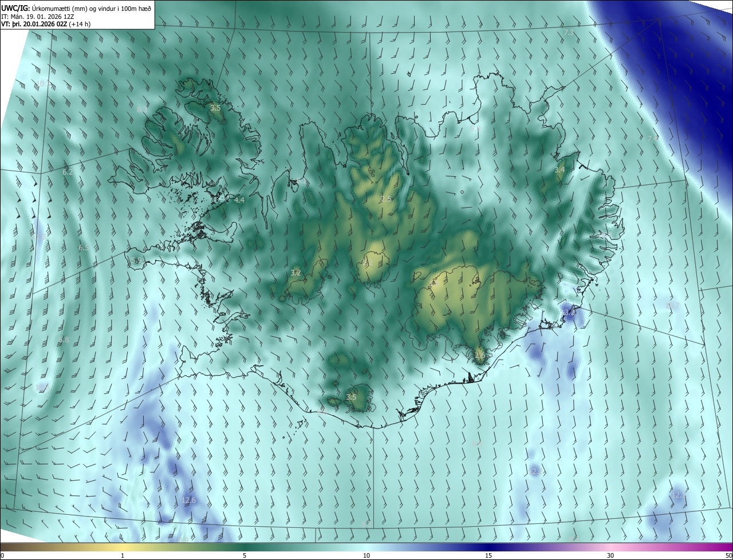Click the 6.2 value label
733x560 pixels.
coord(68,172)
